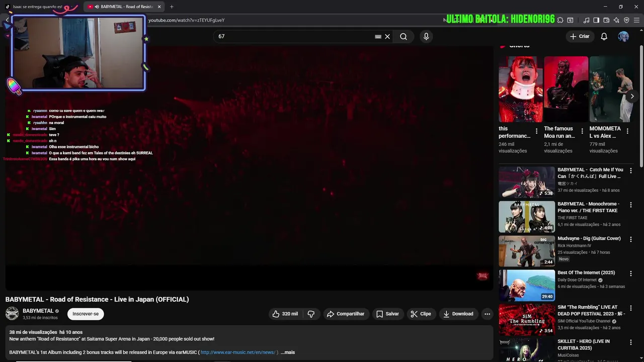This screenshot has width=644, height=362.
Task: Expand the description with ...mais
Action: click(288, 352)
